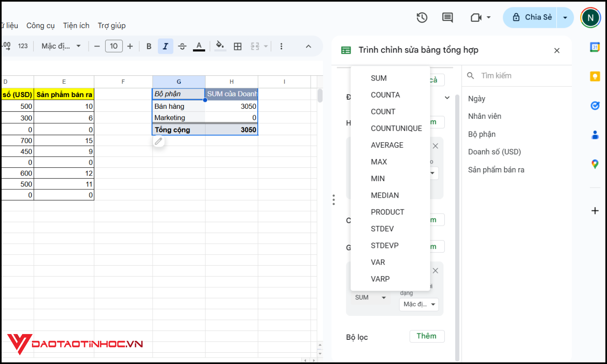Toggle italic formatting off
This screenshot has height=364, width=607.
[166, 46]
